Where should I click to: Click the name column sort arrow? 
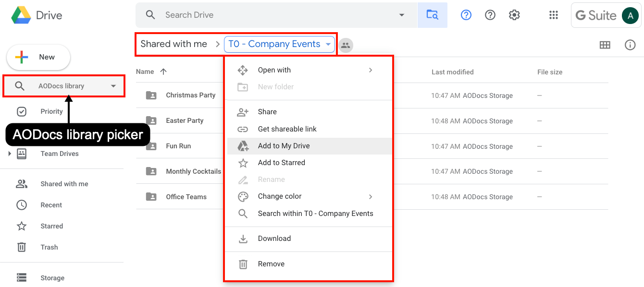click(163, 72)
